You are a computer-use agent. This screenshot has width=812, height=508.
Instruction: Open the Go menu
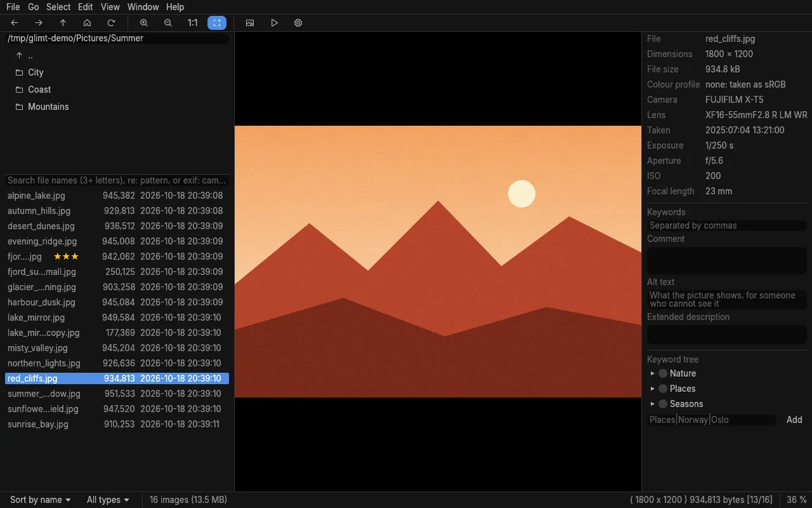coord(33,7)
